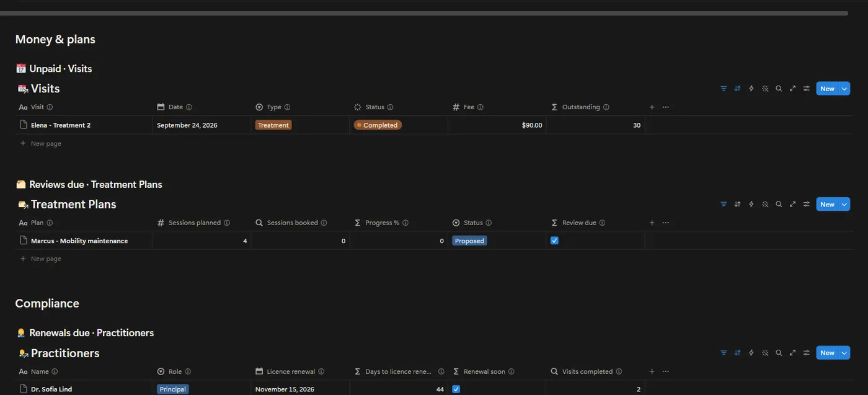Open more options ellipsis in Practitioners header
The height and width of the screenshot is (395, 868).
pos(665,371)
